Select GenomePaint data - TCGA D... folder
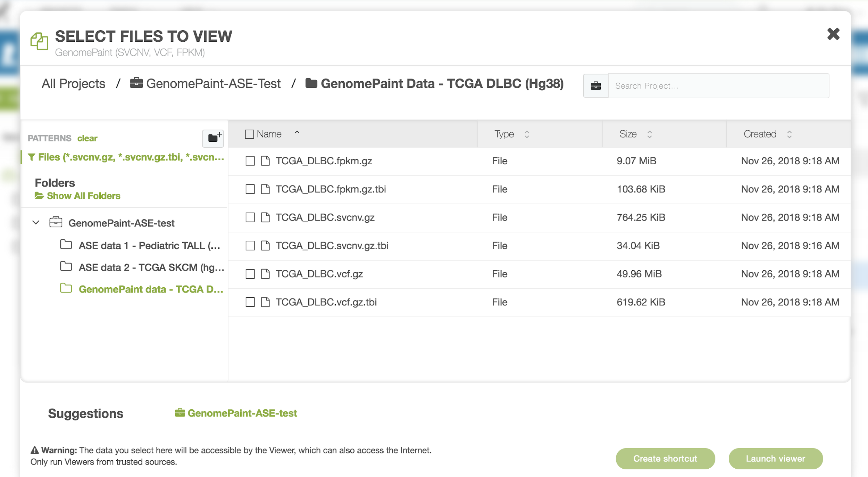Image resolution: width=868 pixels, height=477 pixels. (151, 289)
